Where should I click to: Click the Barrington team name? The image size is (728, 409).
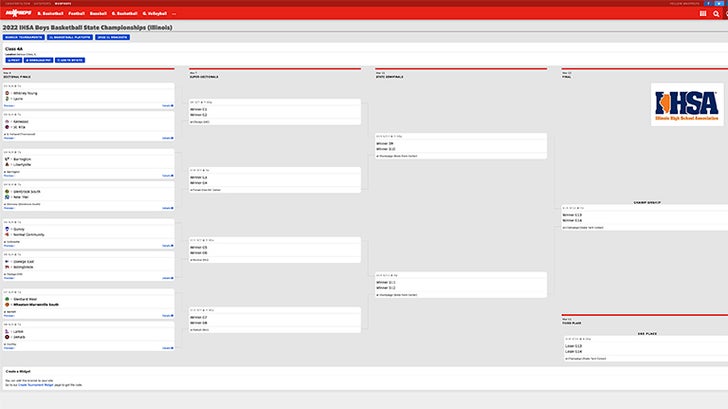(x=22, y=159)
